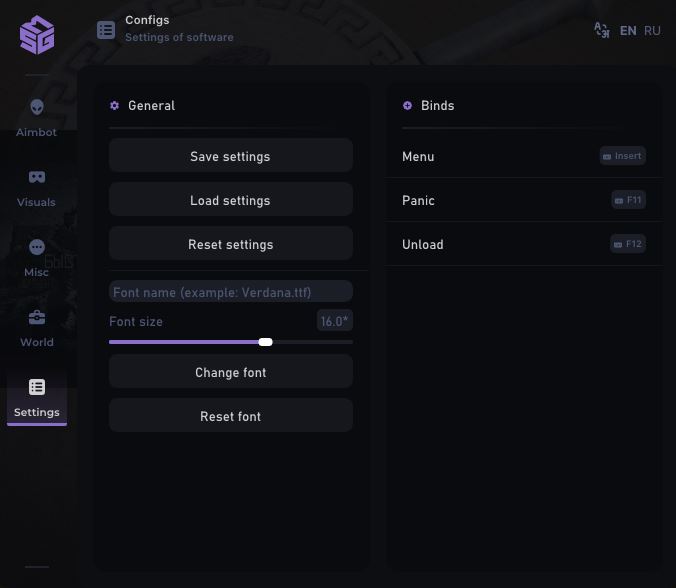676x588 pixels.
Task: Focus the Font name input field
Action: point(230,292)
